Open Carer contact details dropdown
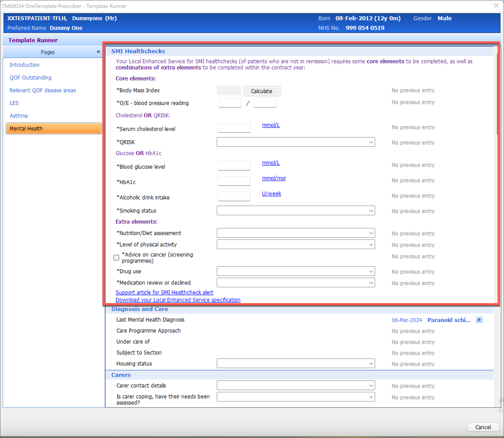504x438 pixels. click(x=296, y=386)
